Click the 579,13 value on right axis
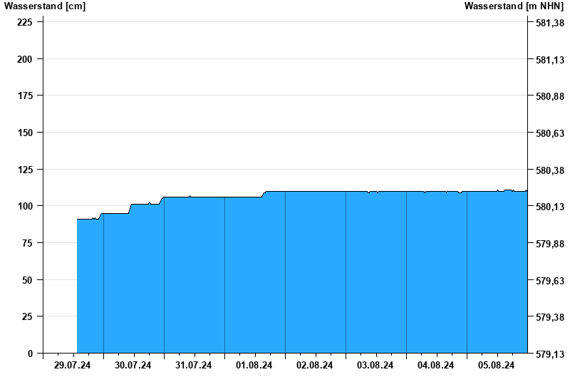This screenshot has width=570, height=392. [550, 354]
